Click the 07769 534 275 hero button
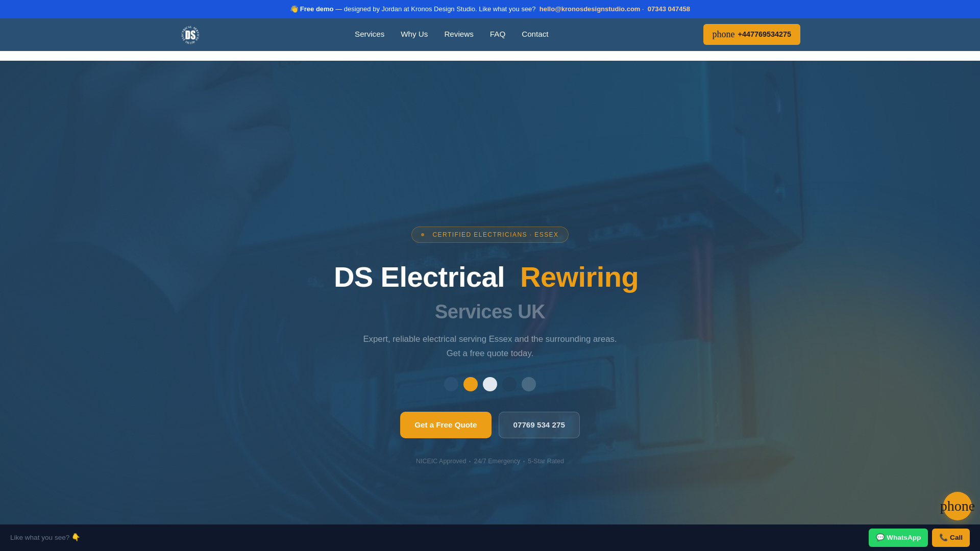The height and width of the screenshot is (551, 980). tap(539, 425)
